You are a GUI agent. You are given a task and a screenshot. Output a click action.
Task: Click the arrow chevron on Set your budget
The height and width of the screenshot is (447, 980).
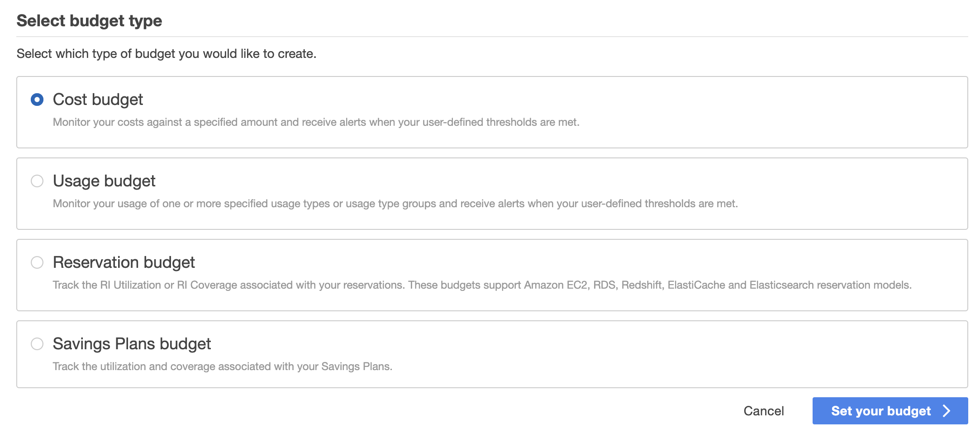(947, 411)
